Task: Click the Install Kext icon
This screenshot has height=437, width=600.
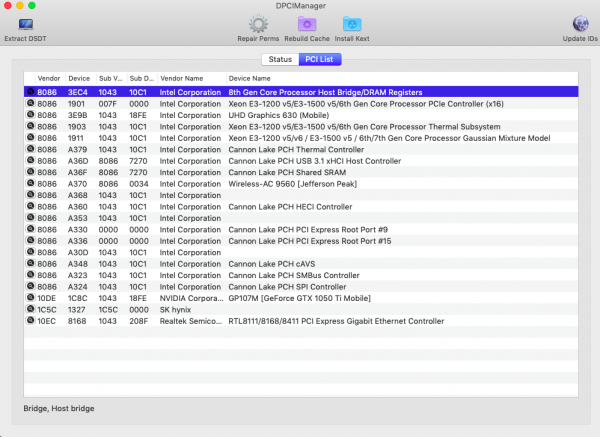Action: 352,24
